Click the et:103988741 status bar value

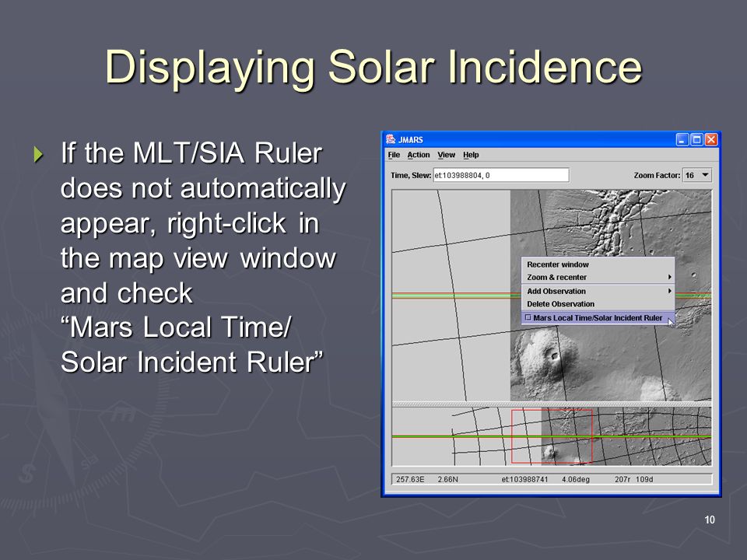[x=524, y=480]
